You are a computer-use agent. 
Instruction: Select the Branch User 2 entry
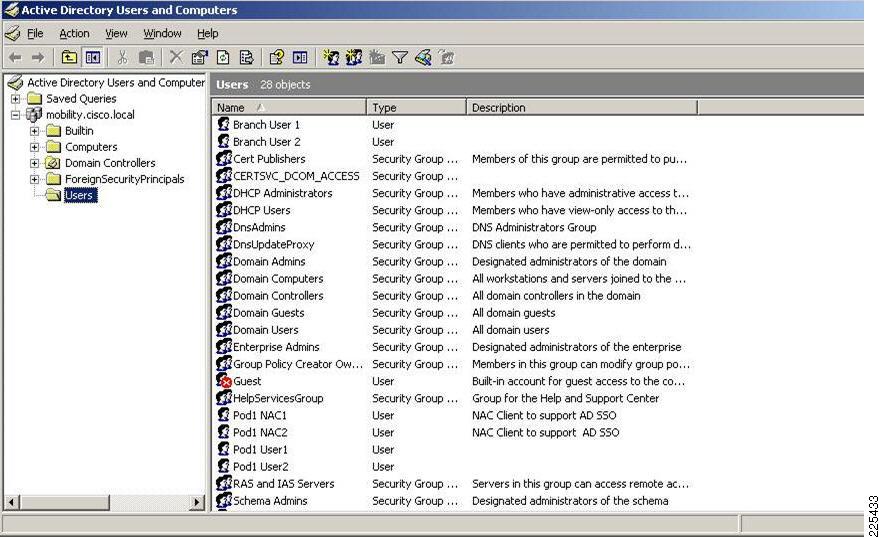266,142
